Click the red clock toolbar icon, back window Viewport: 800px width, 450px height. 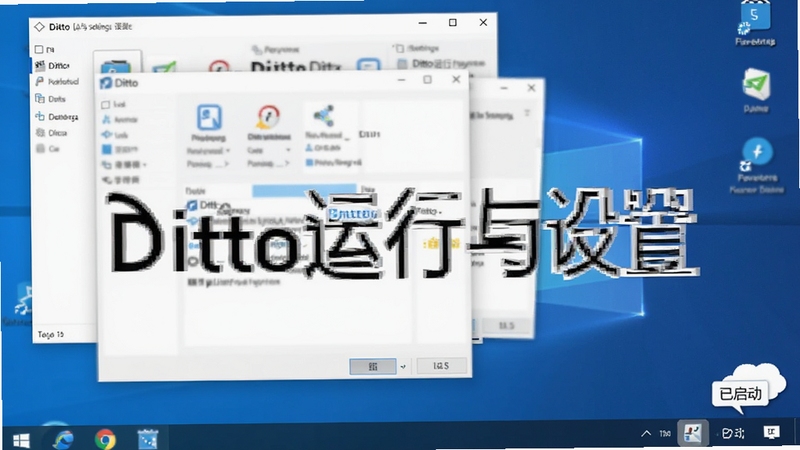point(219,66)
